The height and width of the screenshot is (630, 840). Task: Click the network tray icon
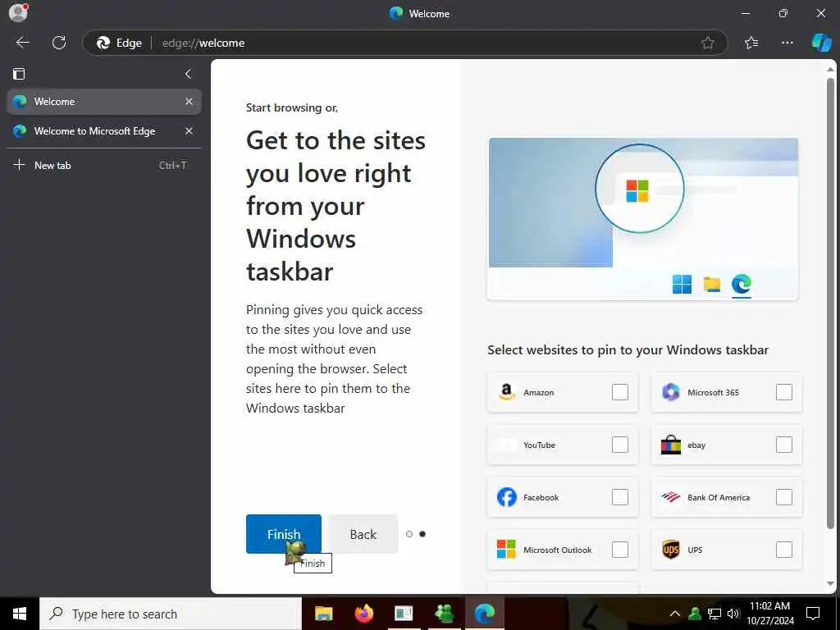pos(714,614)
